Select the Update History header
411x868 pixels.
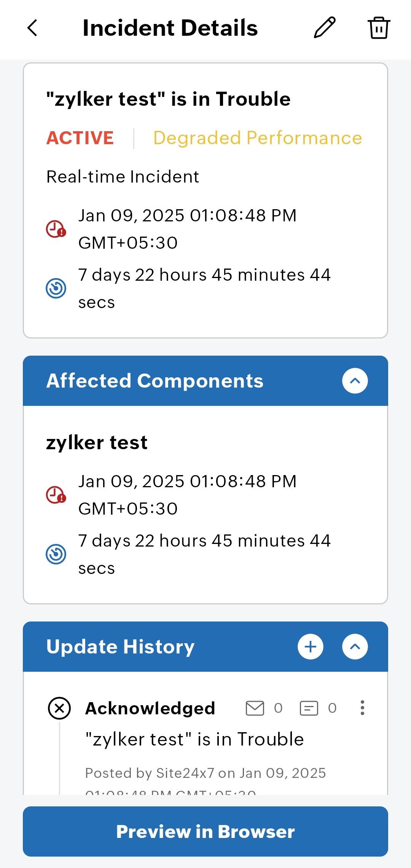120,647
